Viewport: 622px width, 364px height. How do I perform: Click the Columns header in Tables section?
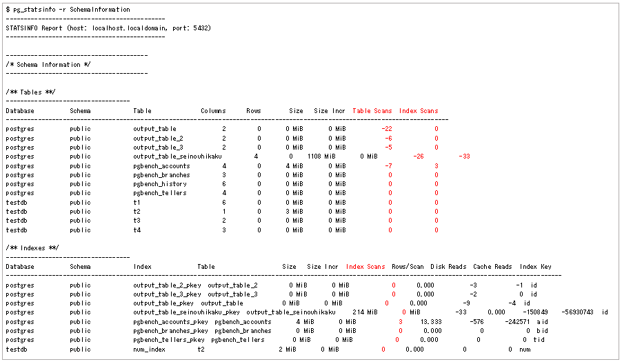pyautogui.click(x=213, y=111)
